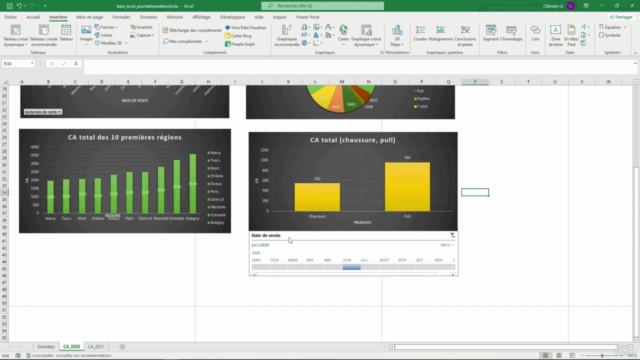Viewport: 640px width, 360px height.
Task: Open Graphiques recommandés
Action: (287, 35)
